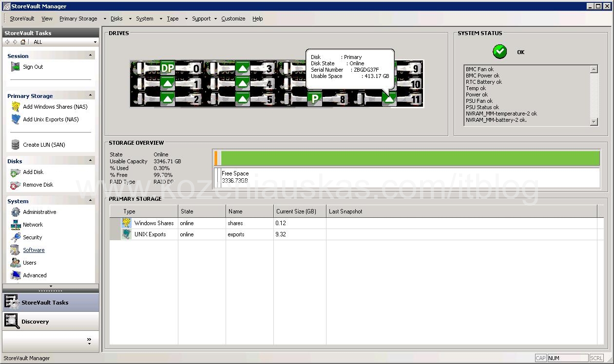Click the Security keys icon
614x364 pixels.
(x=16, y=237)
